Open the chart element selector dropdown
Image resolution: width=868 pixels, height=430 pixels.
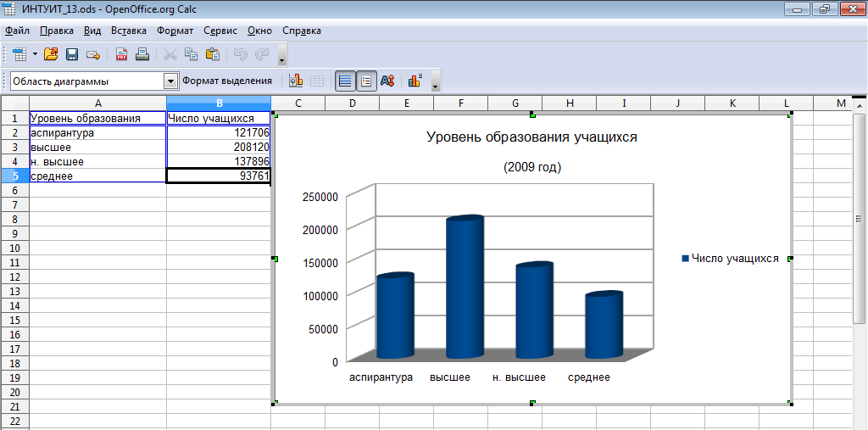click(171, 81)
